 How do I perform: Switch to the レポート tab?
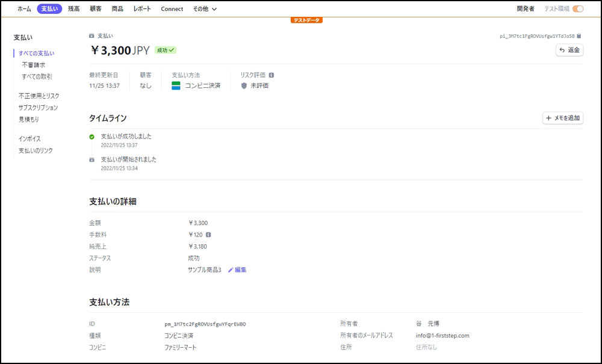coord(142,9)
